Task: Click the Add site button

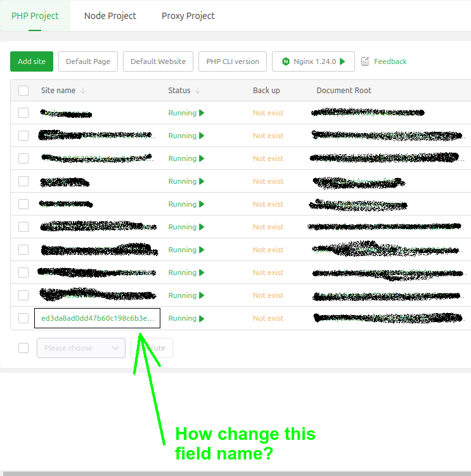Action: [x=32, y=61]
